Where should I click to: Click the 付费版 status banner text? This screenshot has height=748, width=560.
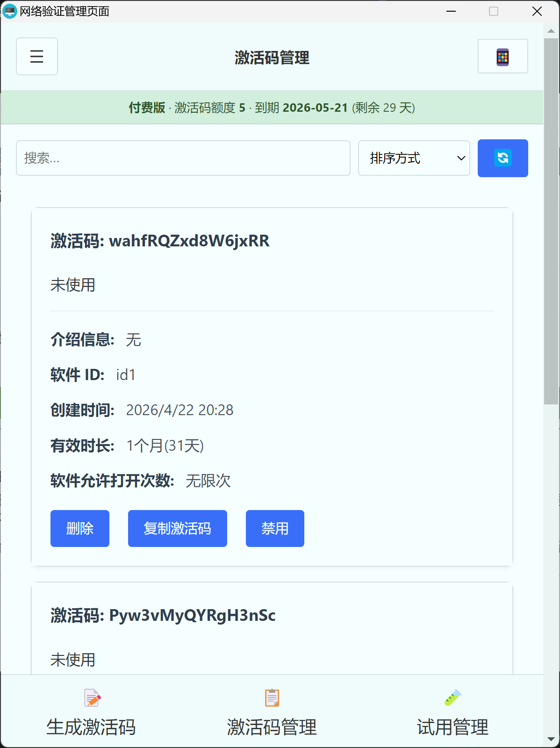[147, 108]
